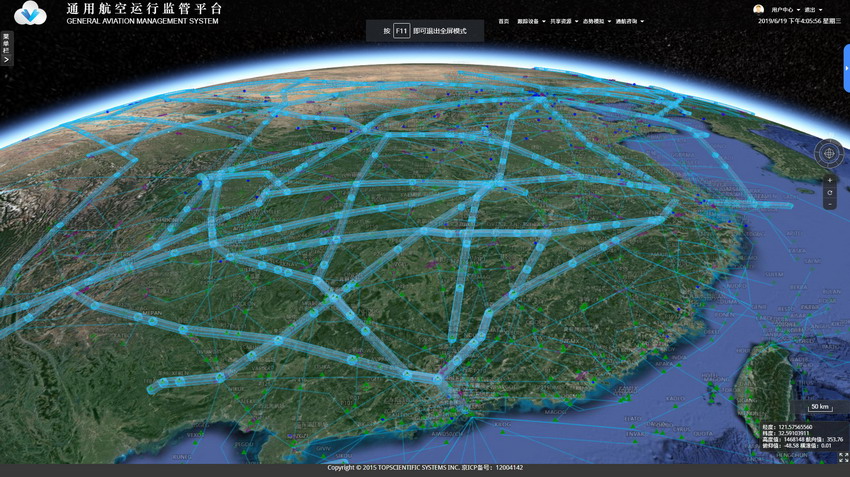The height and width of the screenshot is (477, 850).
Task: Click the user avatar icon
Action: click(758, 9)
